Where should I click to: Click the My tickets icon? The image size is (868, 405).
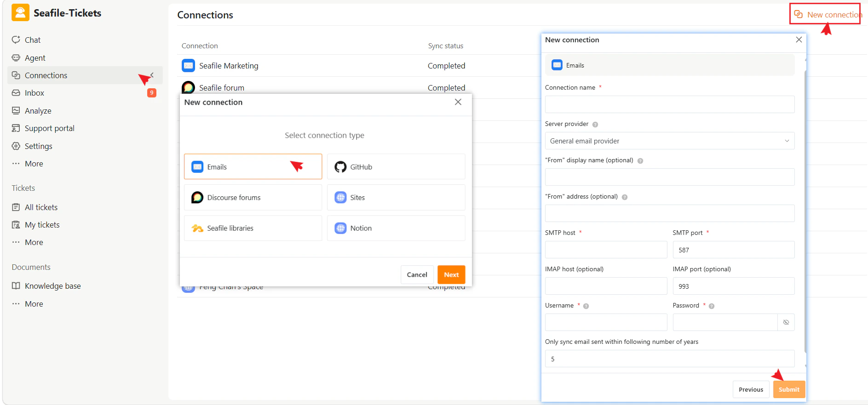click(x=16, y=225)
